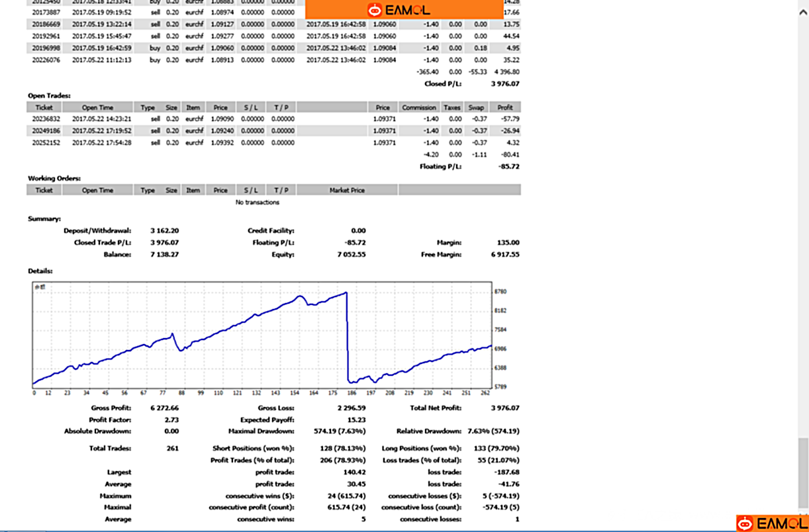The width and height of the screenshot is (809, 532).
Task: Click the "No transactions" message
Action: click(x=258, y=202)
